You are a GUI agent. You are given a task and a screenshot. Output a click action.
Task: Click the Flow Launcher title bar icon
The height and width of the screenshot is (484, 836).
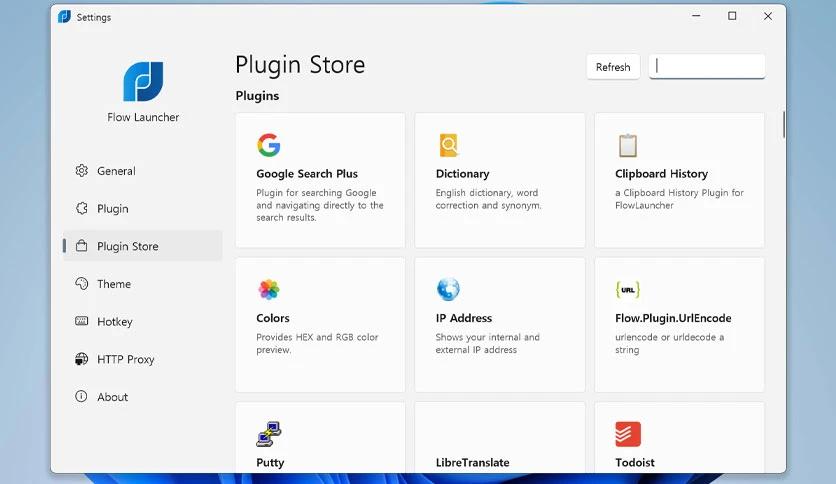point(64,17)
